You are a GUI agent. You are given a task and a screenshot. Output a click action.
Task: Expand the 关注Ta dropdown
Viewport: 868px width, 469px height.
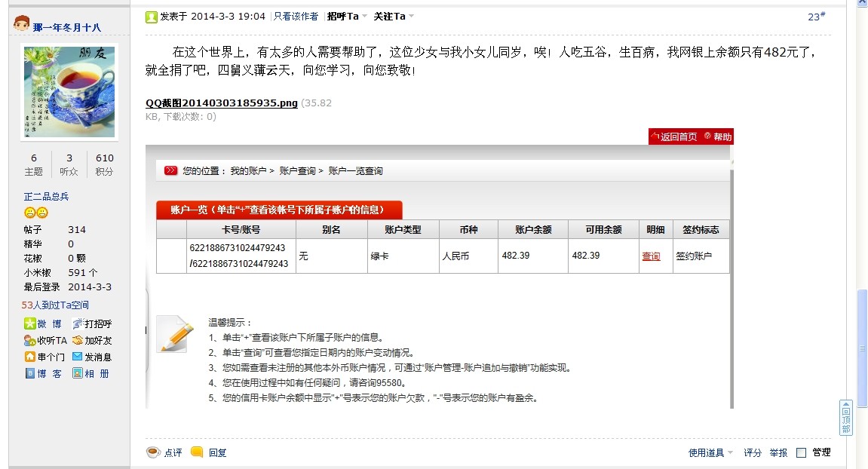[x=412, y=16]
